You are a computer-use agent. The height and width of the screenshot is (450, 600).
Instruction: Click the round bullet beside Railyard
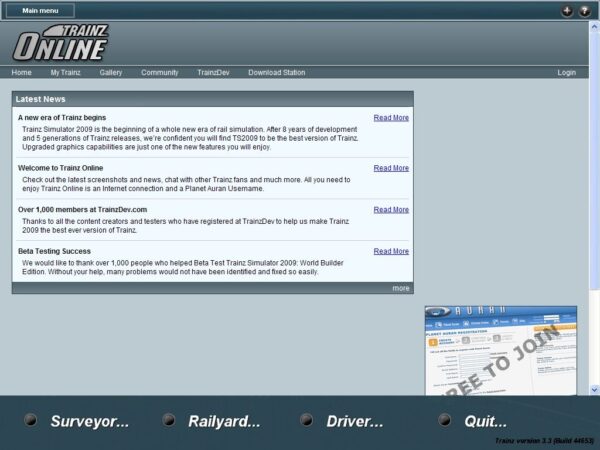pos(169,420)
